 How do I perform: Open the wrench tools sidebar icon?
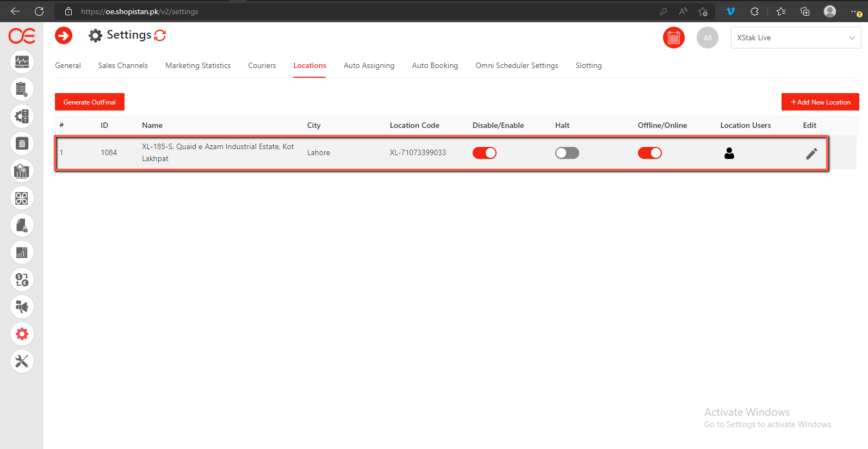click(22, 361)
